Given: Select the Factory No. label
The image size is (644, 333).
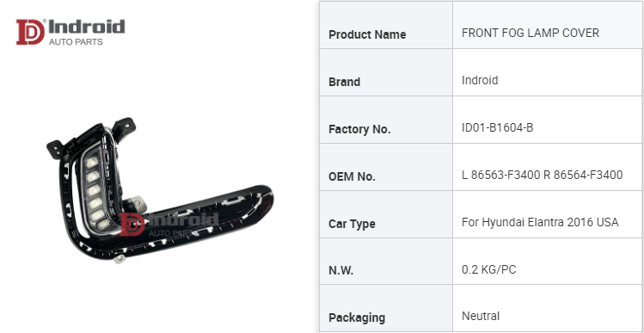Looking at the screenshot, I should tap(359, 129).
